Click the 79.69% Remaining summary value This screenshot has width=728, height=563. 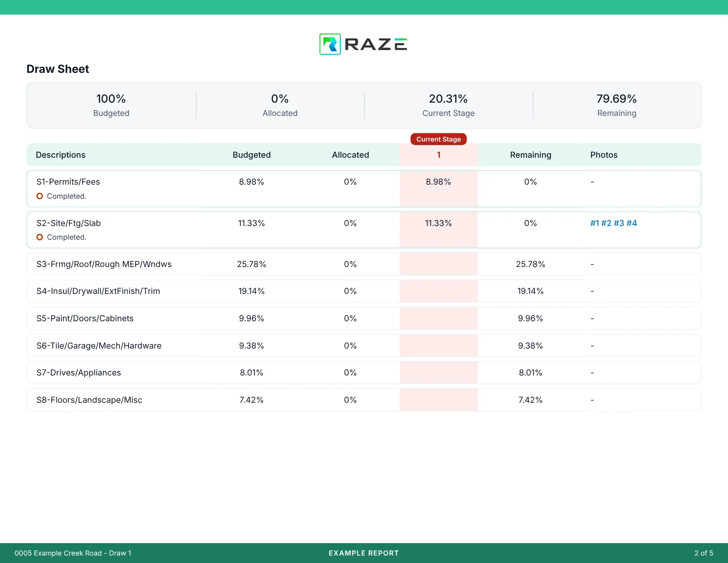pyautogui.click(x=617, y=99)
